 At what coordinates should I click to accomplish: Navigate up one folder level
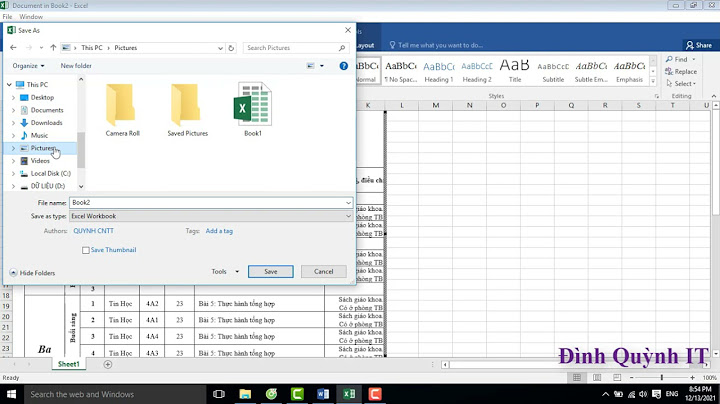tap(53, 48)
